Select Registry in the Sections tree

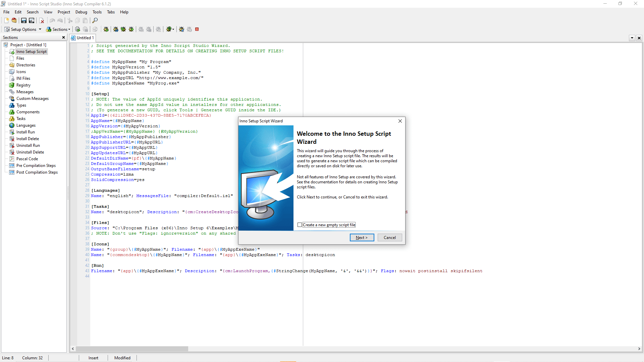coord(23,85)
